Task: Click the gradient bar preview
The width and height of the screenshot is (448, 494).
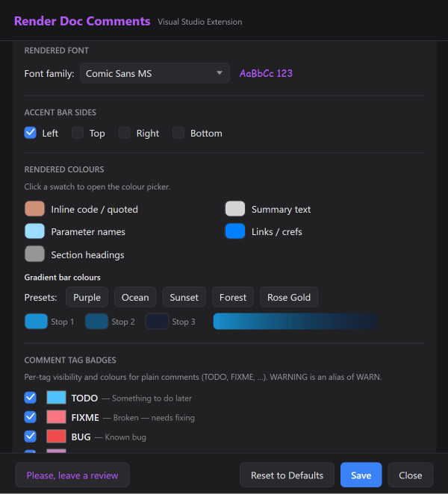Action: (296, 322)
